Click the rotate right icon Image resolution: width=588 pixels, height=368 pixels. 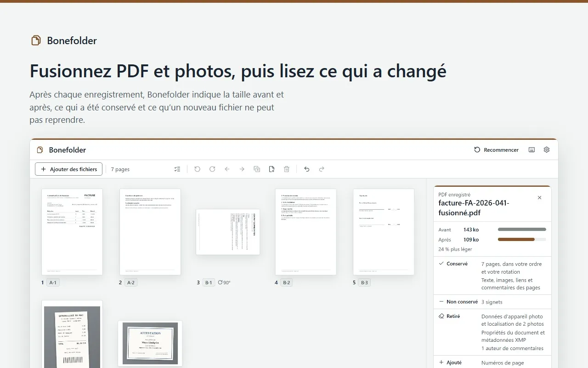(212, 169)
